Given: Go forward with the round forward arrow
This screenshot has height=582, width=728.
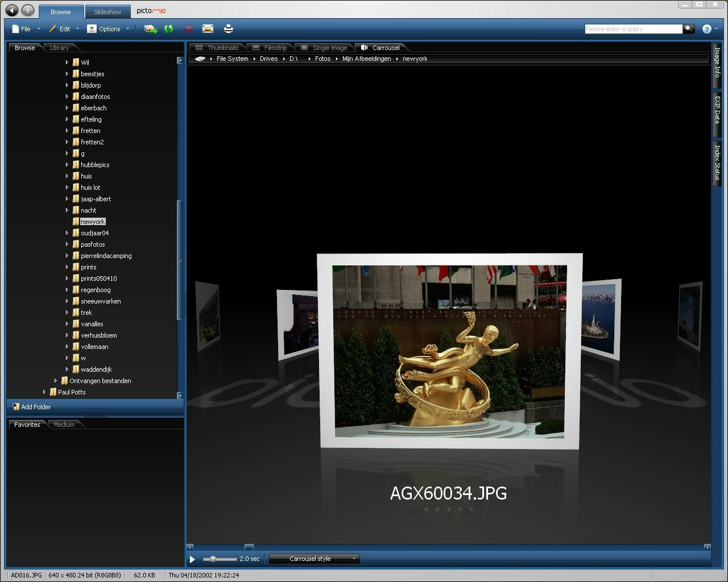Looking at the screenshot, I should point(28,11).
